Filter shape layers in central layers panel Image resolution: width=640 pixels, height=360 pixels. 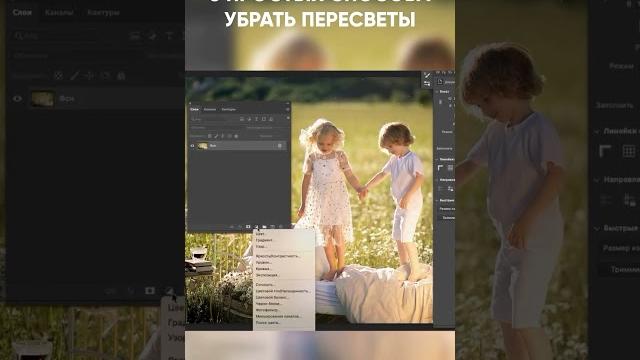point(264,119)
